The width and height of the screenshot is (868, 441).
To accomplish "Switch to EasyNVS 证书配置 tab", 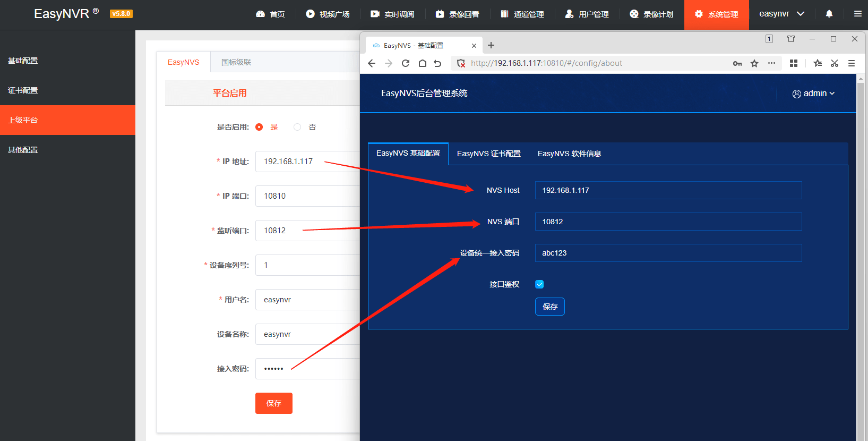I will click(489, 154).
